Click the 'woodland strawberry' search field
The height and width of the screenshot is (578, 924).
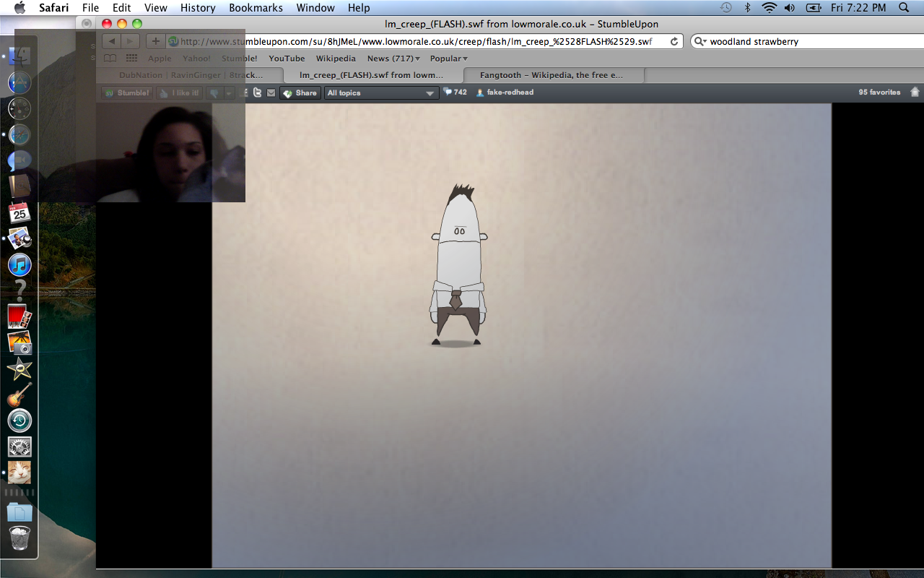click(x=801, y=42)
